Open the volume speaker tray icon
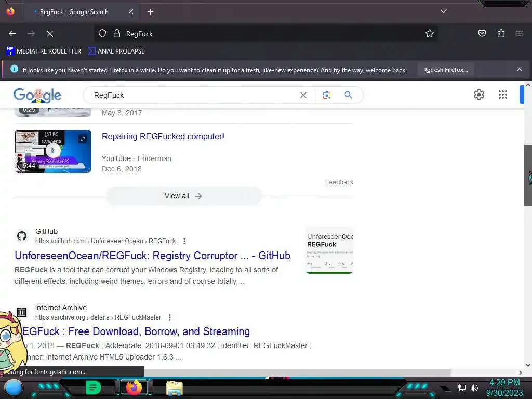This screenshot has height=399, width=532. (474, 388)
